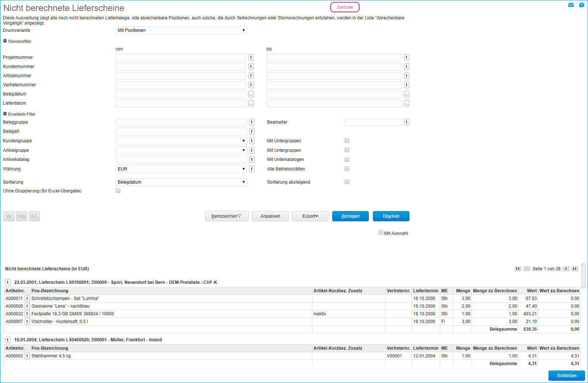Enable Alle Betriebsstätten checkbox

[x=347, y=169]
